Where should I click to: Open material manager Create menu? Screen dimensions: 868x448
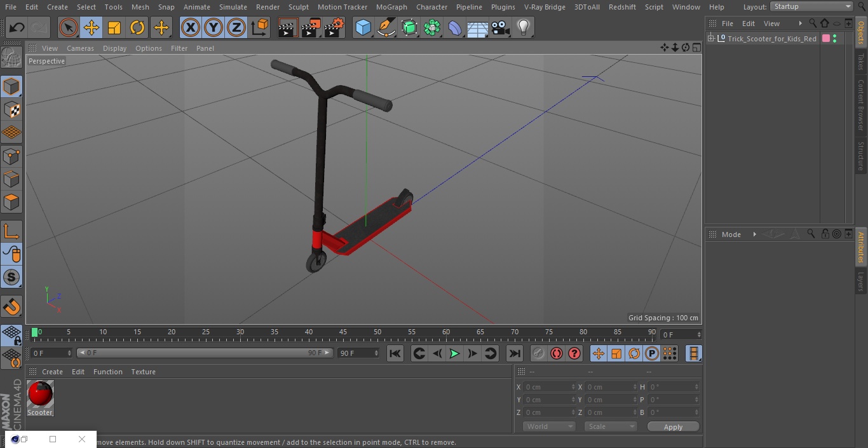(x=52, y=372)
